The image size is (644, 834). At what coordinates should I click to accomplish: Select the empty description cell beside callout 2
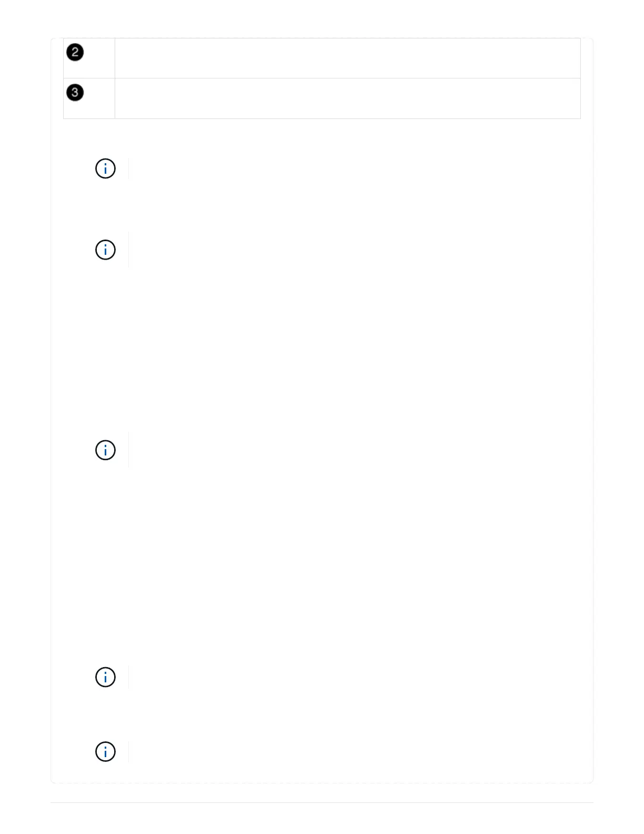(347, 58)
